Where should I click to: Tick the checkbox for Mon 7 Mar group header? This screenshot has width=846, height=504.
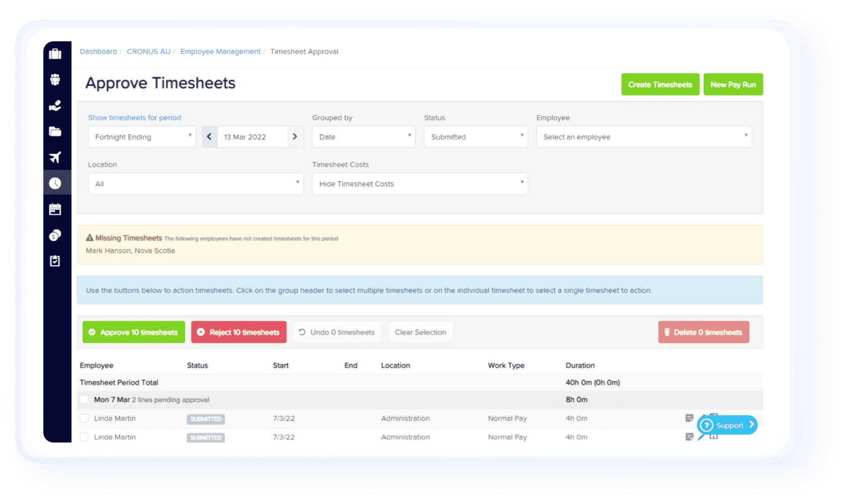[x=84, y=399]
